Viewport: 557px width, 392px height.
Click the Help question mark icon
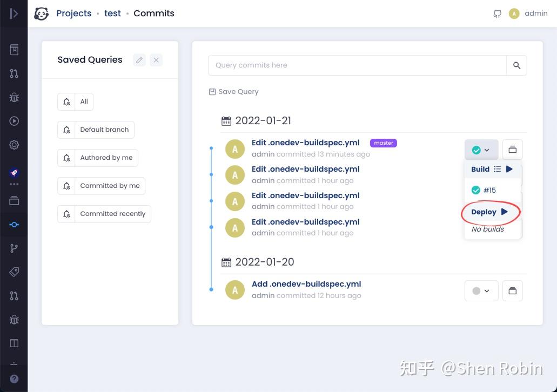tap(14, 379)
